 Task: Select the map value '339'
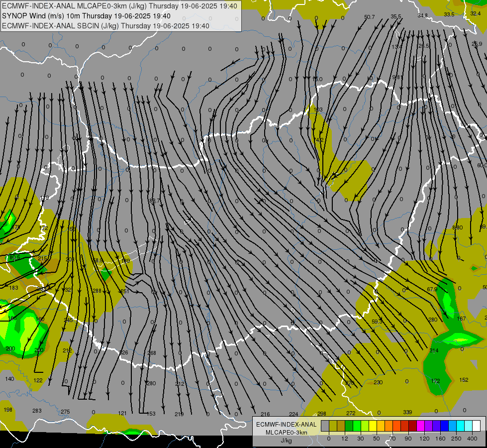[407, 412]
